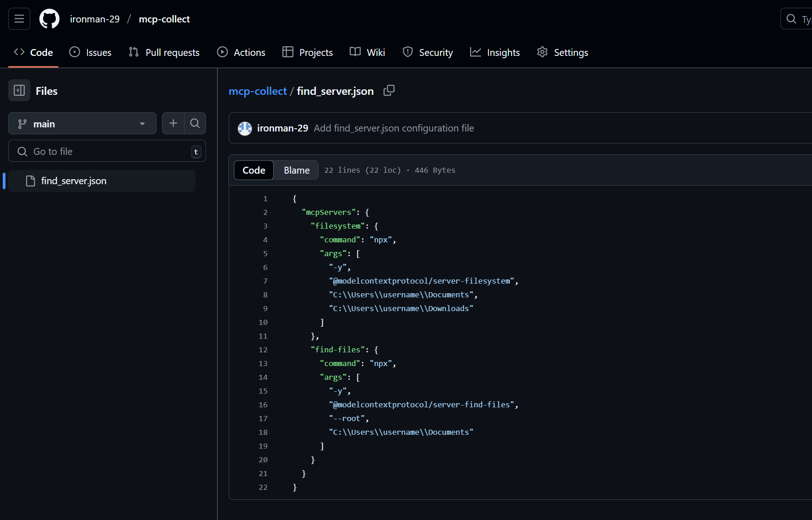Click line number 16
The height and width of the screenshot is (520, 812).
point(263,405)
